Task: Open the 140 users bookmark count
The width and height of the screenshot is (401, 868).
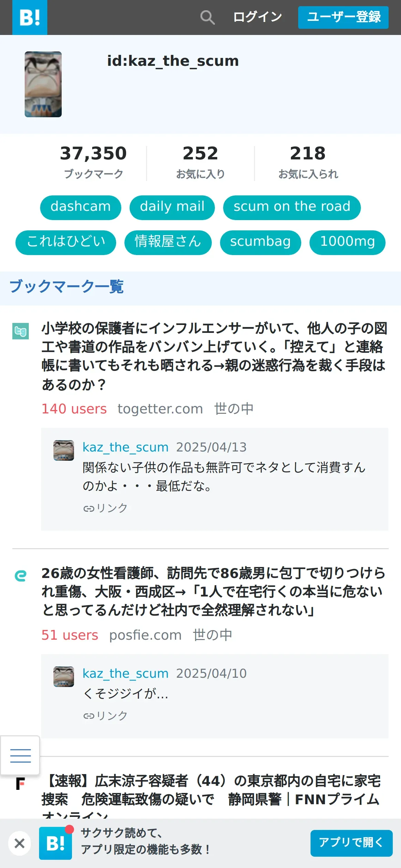Action: [74, 409]
